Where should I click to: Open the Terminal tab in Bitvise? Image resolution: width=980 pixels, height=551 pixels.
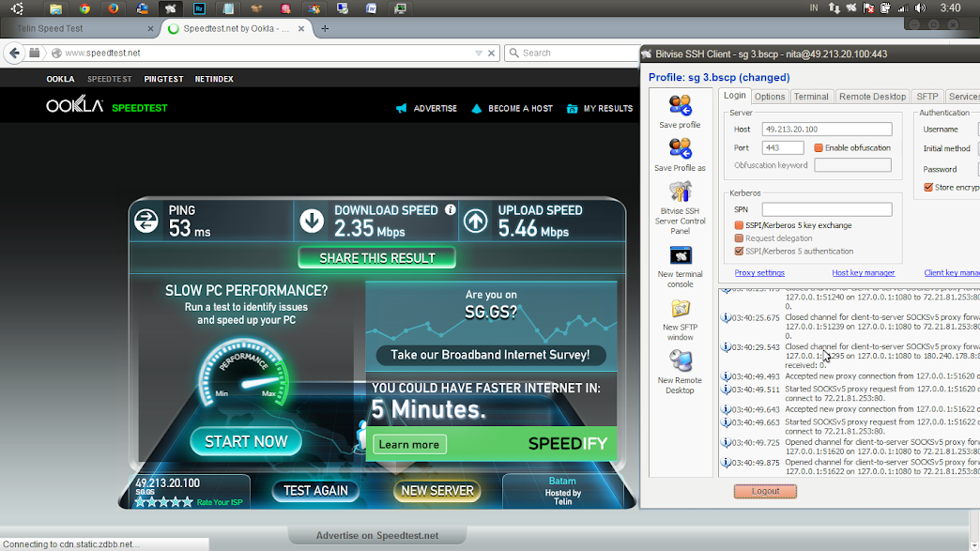click(811, 97)
